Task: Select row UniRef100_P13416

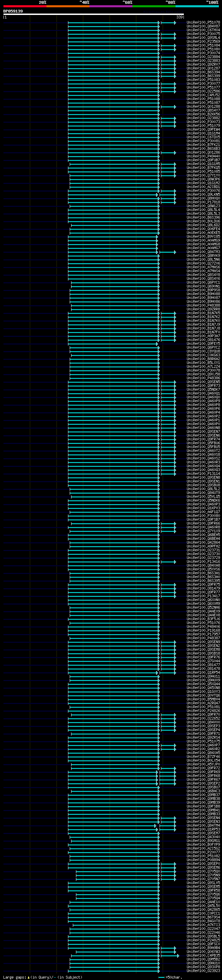Action: (203, 561)
